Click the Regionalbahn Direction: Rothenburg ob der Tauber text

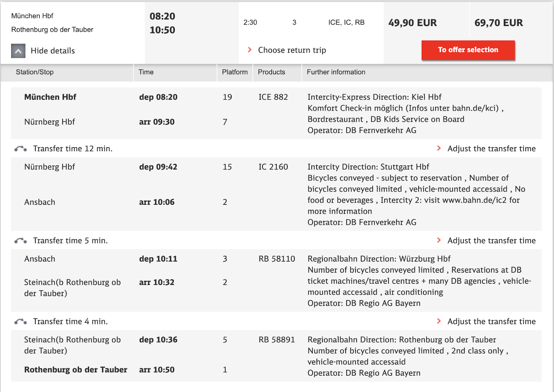click(402, 340)
